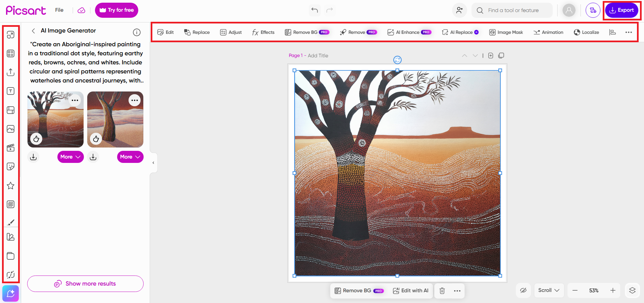Image resolution: width=644 pixels, height=303 pixels.
Task: Open the collage layout icon in left sidebar
Action: pos(11,110)
